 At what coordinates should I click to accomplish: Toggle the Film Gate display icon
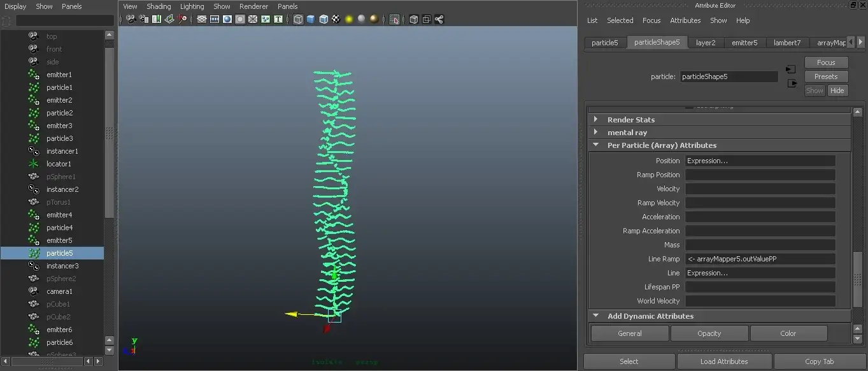coord(215,19)
